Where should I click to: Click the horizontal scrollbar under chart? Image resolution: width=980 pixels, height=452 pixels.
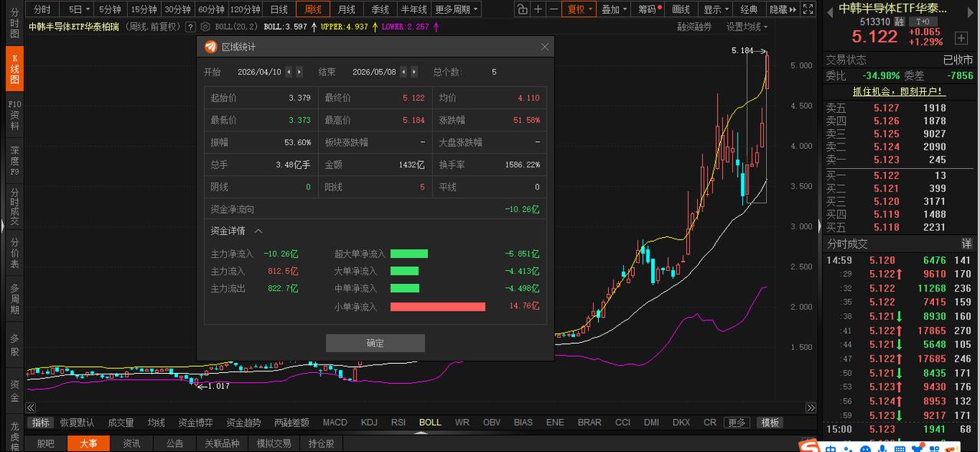pos(420,408)
